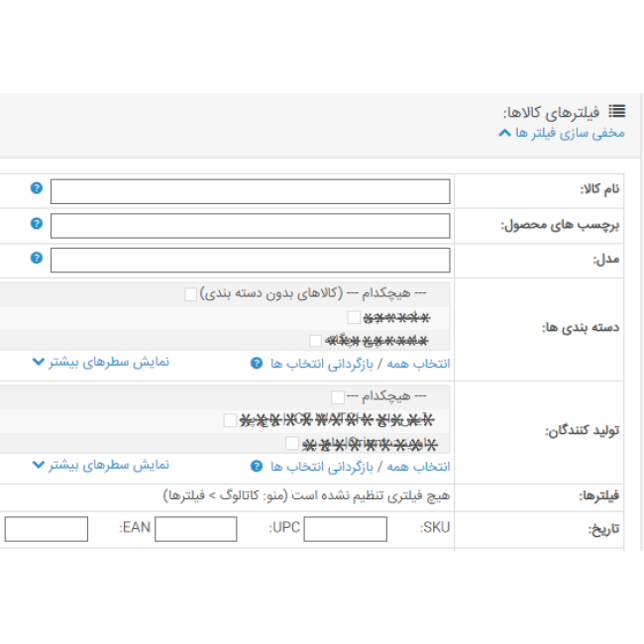Viewport: 644px width, 644px height.
Task: Focus the UPC input field
Action: pyautogui.click(x=196, y=529)
